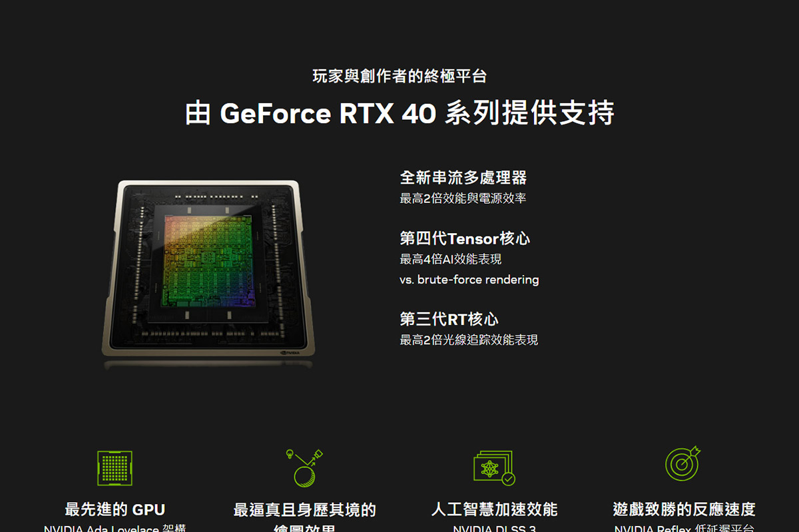
Task: Click the Reflex target bullseye icon
Action: [683, 463]
